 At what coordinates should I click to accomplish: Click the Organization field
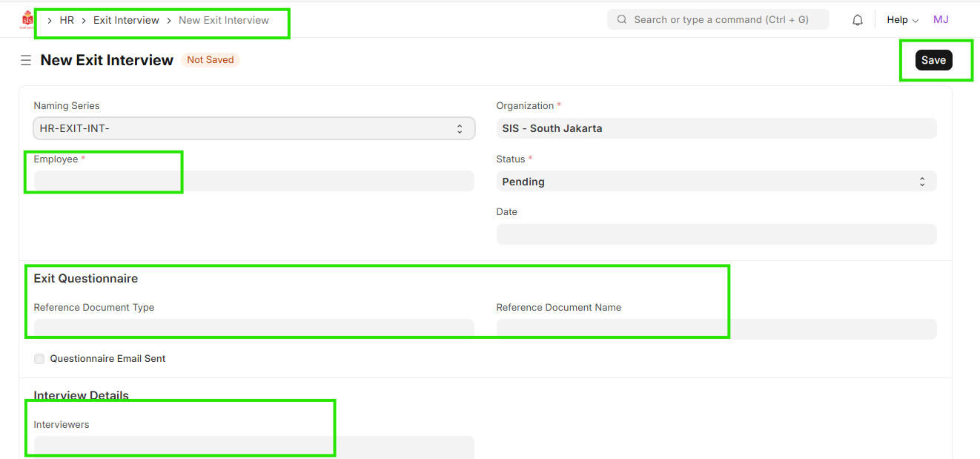[715, 128]
